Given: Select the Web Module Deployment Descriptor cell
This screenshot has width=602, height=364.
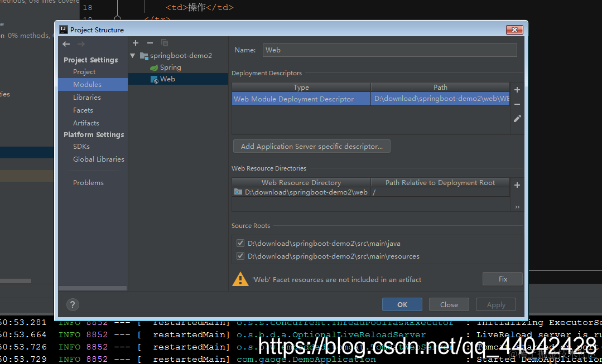Looking at the screenshot, I should [x=301, y=99].
